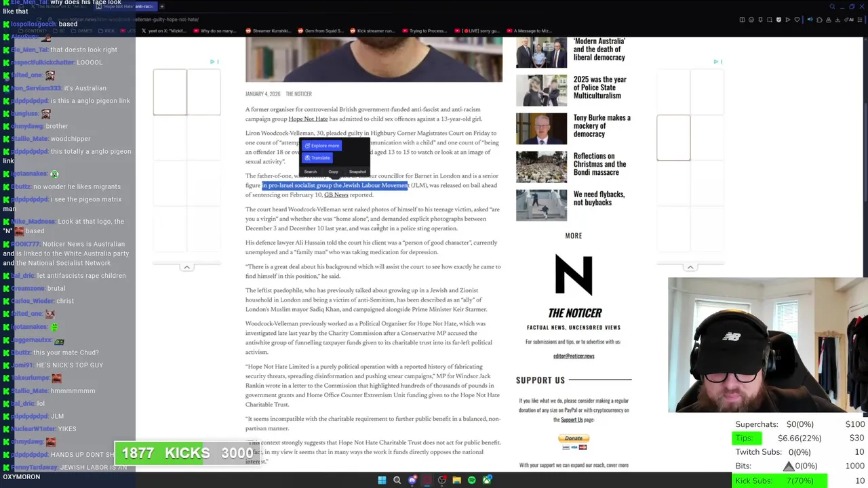The image size is (868, 488).
Task: Click Translate in the selection popup
Action: (x=317, y=158)
